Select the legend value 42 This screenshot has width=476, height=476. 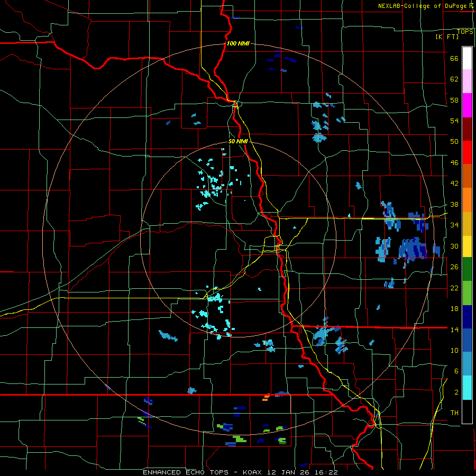[454, 183]
